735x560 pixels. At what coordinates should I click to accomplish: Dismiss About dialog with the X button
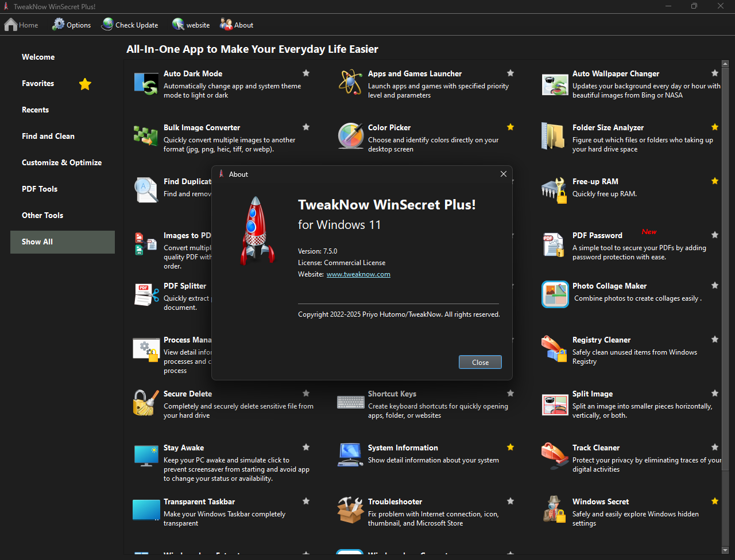[x=504, y=174]
